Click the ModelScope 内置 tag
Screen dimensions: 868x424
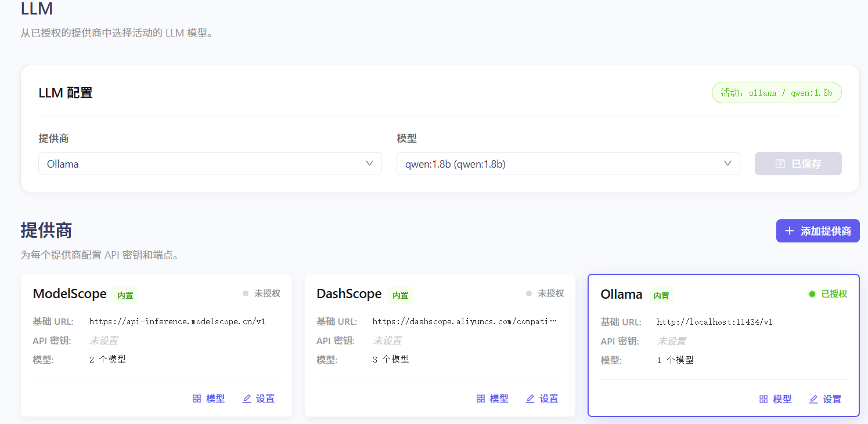pyautogui.click(x=125, y=295)
